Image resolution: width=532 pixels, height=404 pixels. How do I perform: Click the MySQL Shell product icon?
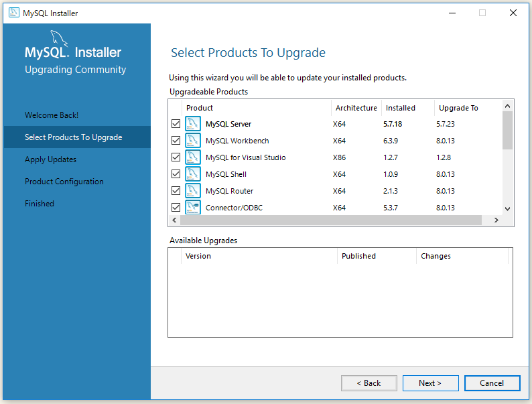tap(193, 174)
